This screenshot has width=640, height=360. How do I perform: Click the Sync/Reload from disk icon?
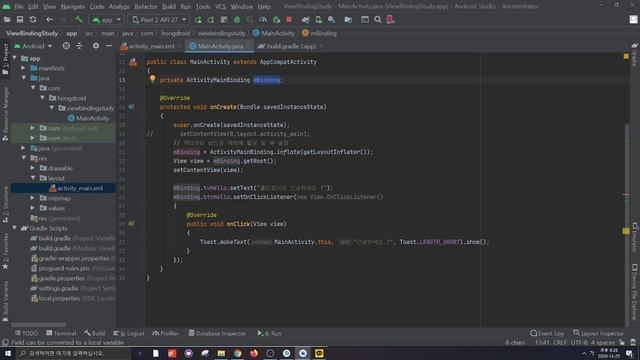[x=33, y=20]
